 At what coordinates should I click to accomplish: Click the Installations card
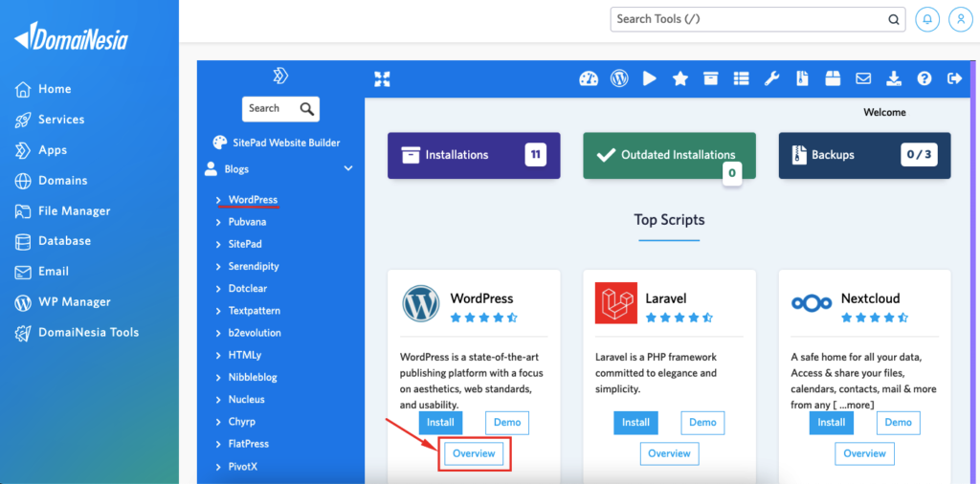coord(474,156)
